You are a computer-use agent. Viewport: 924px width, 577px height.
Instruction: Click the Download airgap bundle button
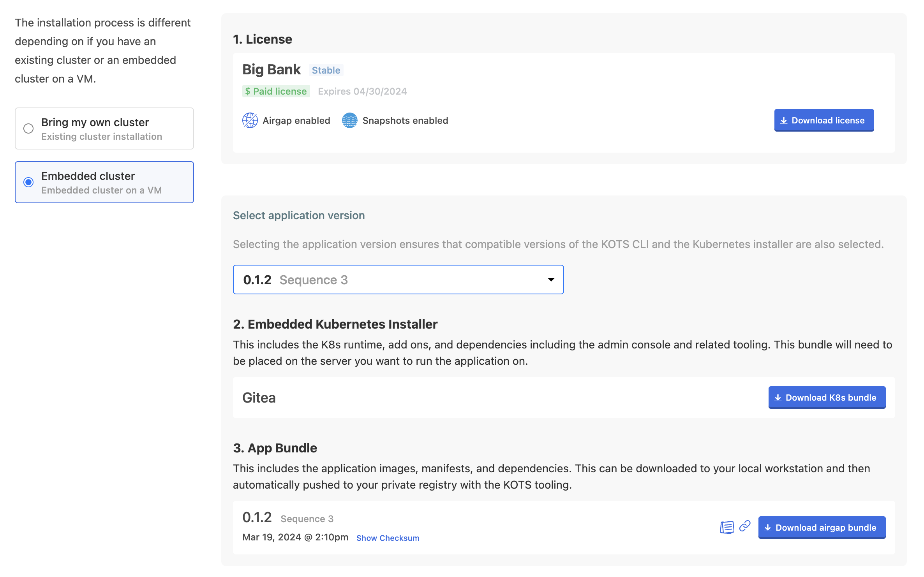click(822, 527)
